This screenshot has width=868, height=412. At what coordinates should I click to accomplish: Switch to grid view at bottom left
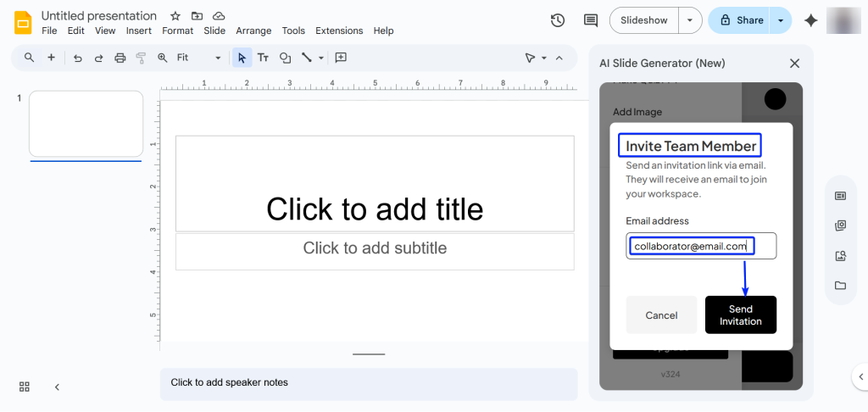(x=25, y=387)
